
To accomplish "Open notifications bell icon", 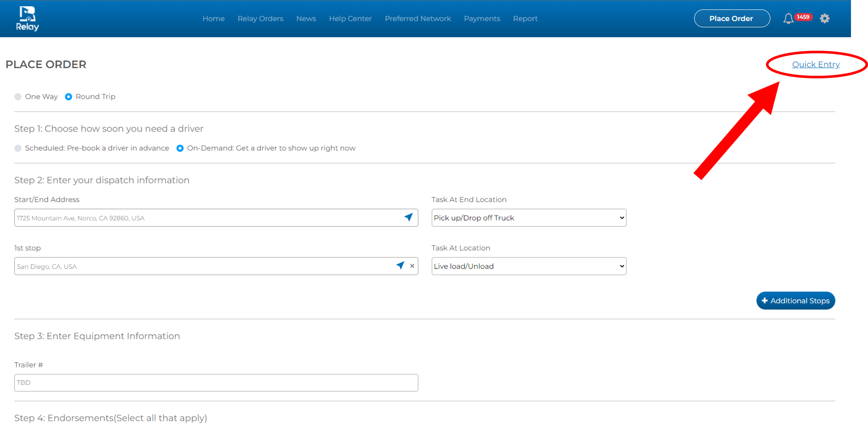I will 788,19.
